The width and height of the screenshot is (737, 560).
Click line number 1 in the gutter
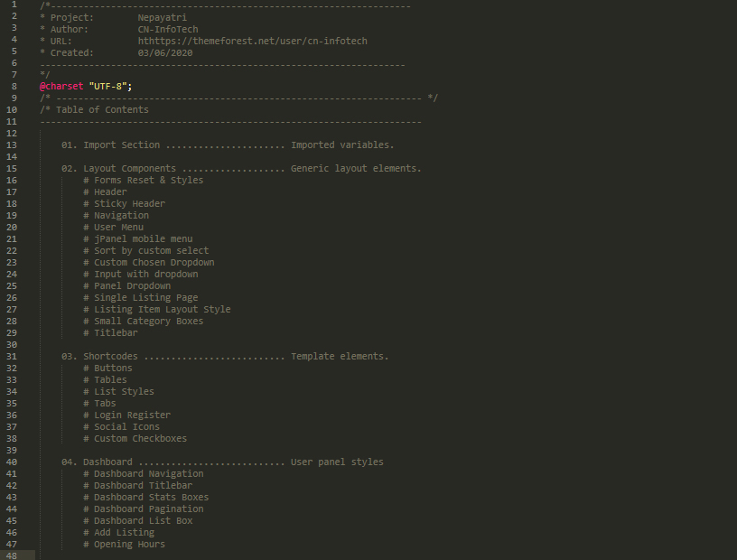[14, 6]
